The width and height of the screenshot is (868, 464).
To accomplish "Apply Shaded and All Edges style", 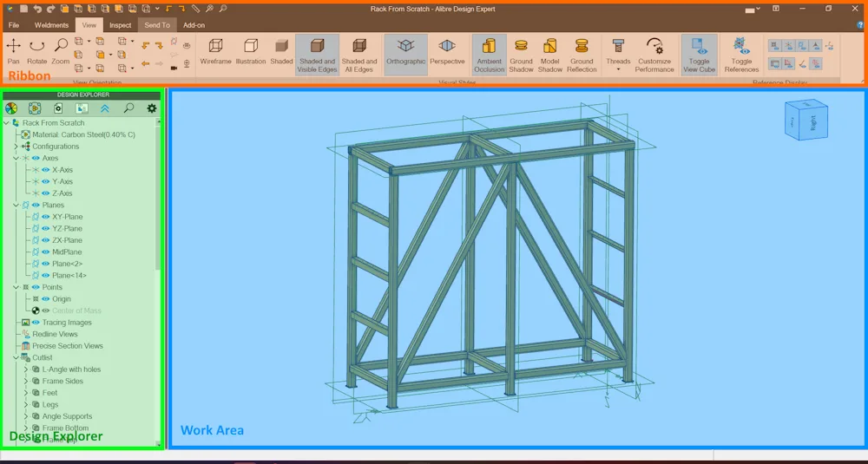I will [x=359, y=55].
